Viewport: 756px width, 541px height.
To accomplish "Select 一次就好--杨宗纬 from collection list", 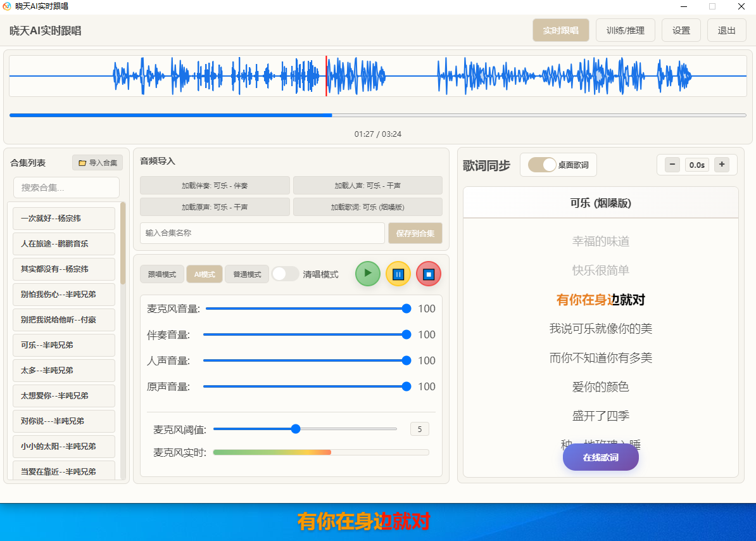I will click(64, 219).
